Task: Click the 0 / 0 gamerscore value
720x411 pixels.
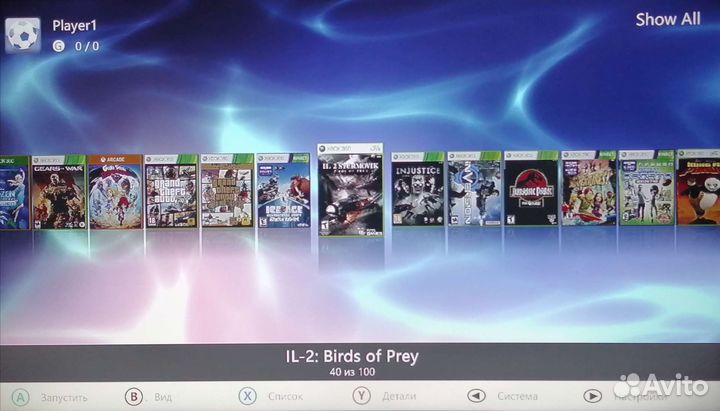Action: (87, 46)
